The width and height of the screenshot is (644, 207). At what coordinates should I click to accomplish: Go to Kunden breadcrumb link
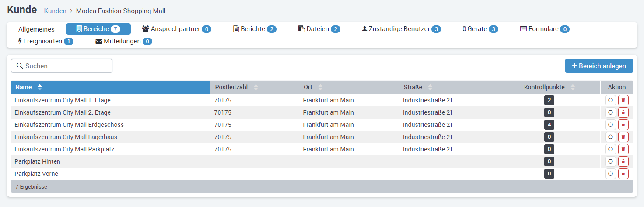click(x=55, y=11)
